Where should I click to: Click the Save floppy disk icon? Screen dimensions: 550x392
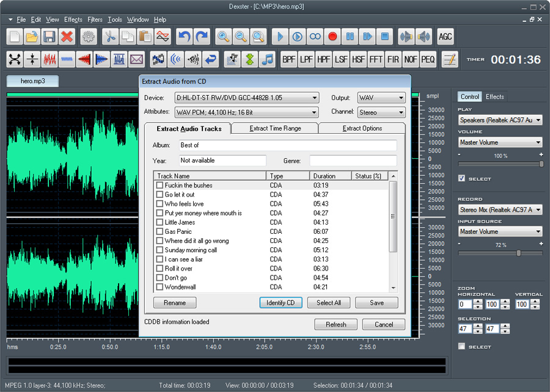(x=49, y=37)
